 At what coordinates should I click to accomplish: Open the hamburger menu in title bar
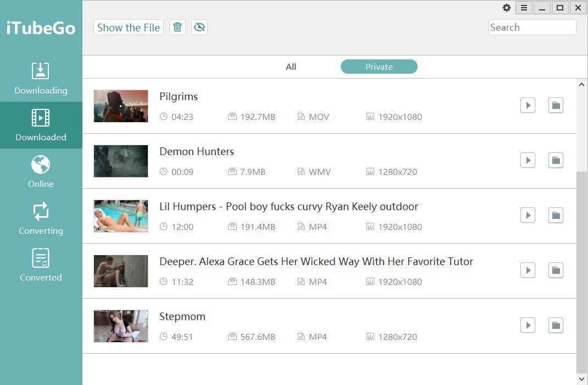click(x=524, y=8)
